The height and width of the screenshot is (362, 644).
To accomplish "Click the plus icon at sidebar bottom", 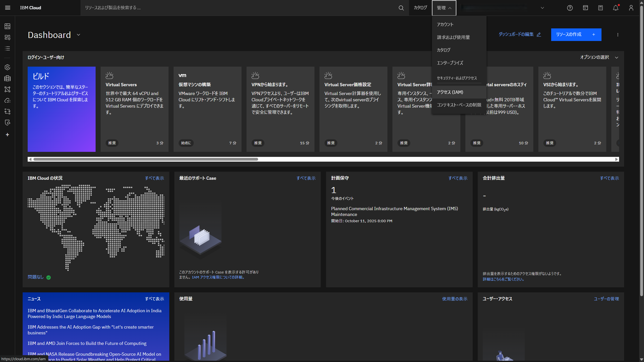I will click(7, 134).
